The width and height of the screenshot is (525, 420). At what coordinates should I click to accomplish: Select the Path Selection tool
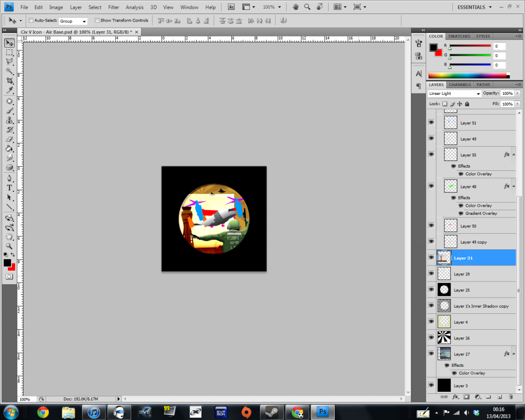pos(9,197)
